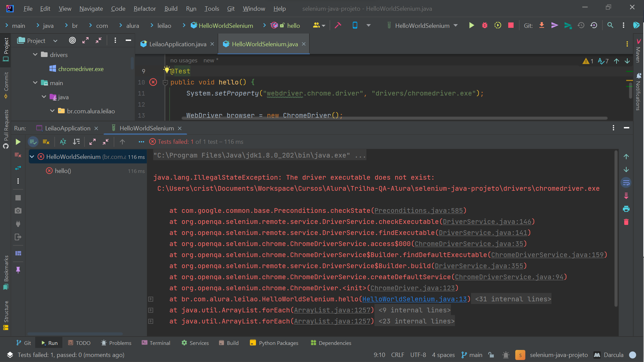This screenshot has width=644, height=362.
Task: Toggle the Bookmarks tool window button
Action: tap(6, 273)
